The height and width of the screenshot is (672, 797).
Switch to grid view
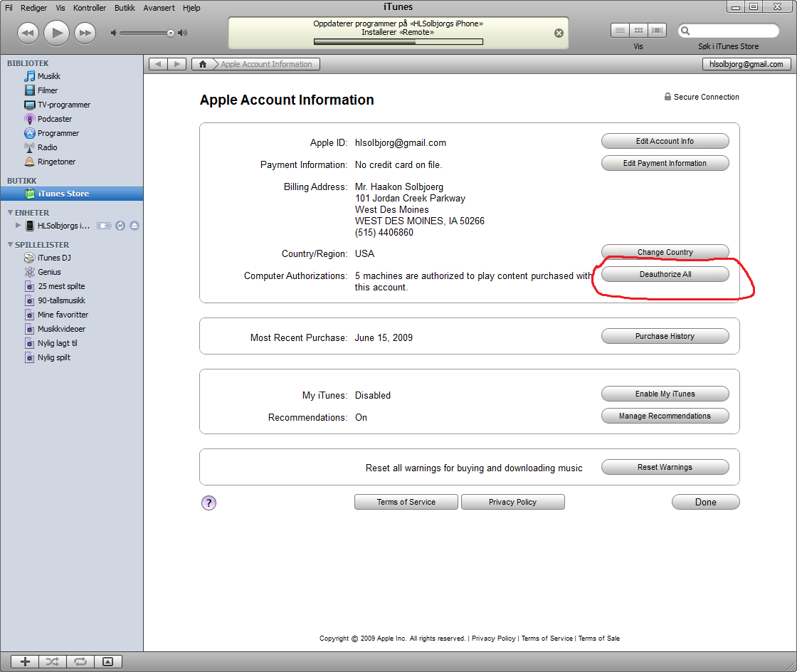[638, 31]
